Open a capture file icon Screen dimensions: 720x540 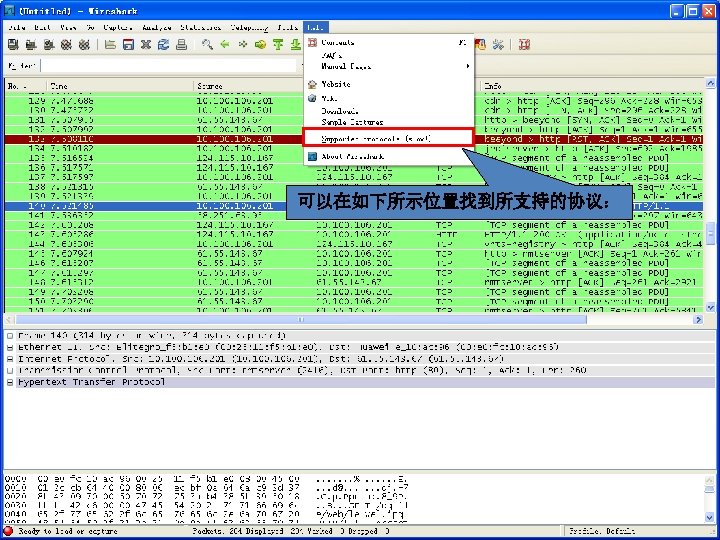pyautogui.click(x=110, y=45)
